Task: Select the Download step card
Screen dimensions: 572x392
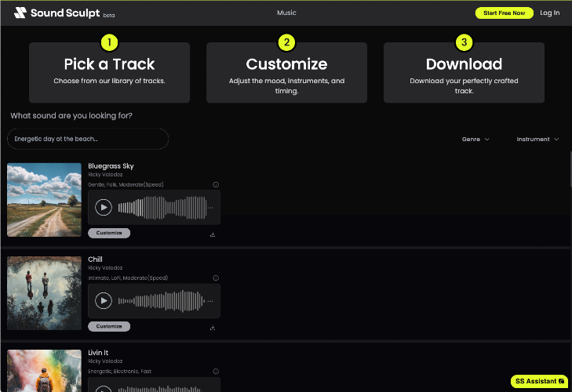Action: (464, 73)
